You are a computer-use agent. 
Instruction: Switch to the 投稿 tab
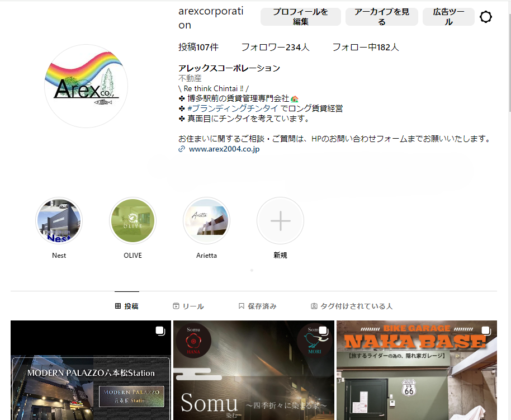[127, 306]
